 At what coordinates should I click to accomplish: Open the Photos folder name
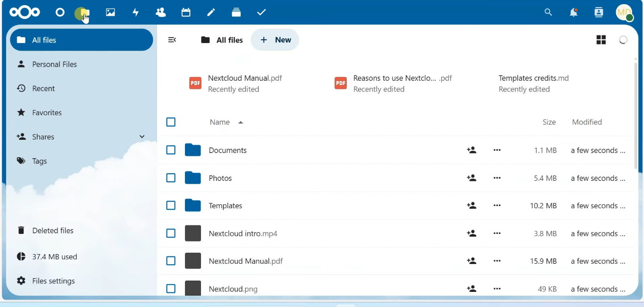pyautogui.click(x=220, y=179)
